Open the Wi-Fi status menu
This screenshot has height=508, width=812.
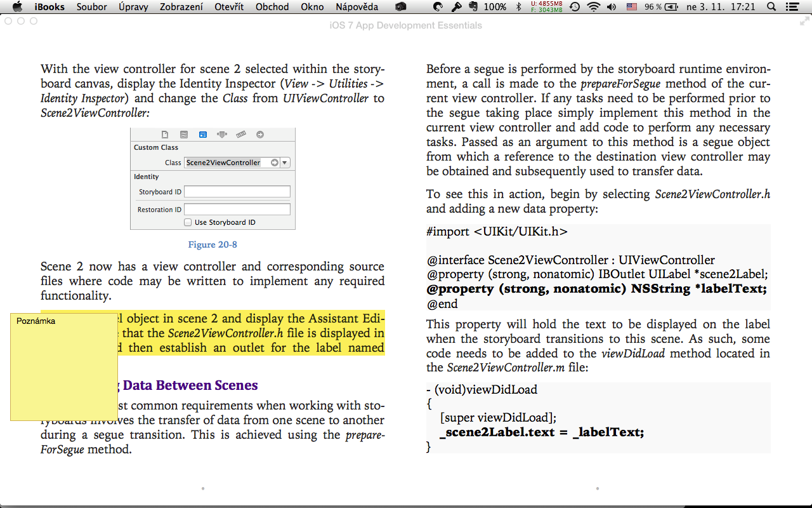click(594, 7)
